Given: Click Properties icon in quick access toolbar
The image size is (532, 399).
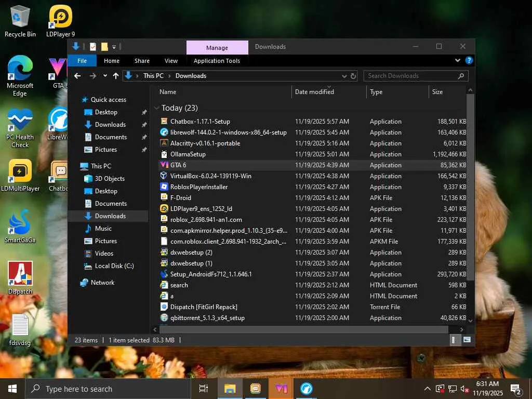Looking at the screenshot, I should 93,47.
